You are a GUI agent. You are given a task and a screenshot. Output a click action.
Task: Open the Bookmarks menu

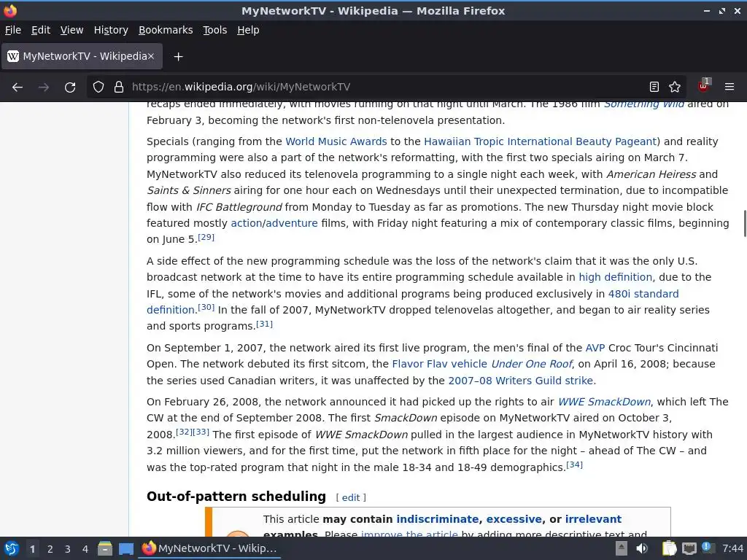(x=166, y=30)
